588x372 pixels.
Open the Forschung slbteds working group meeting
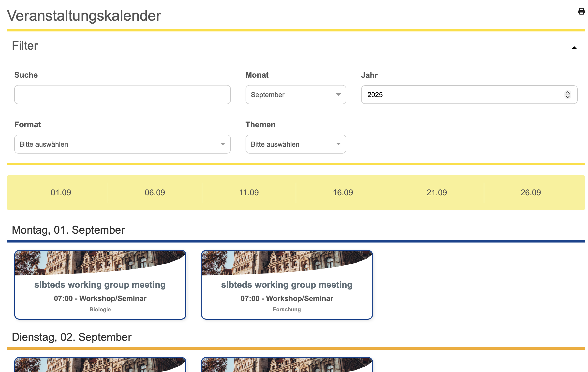(287, 285)
